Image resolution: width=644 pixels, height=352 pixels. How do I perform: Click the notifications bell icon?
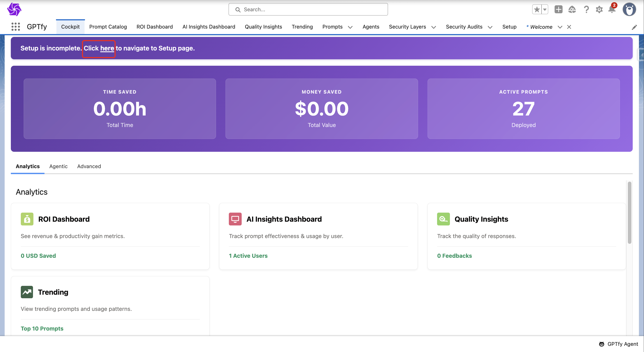[x=611, y=10]
